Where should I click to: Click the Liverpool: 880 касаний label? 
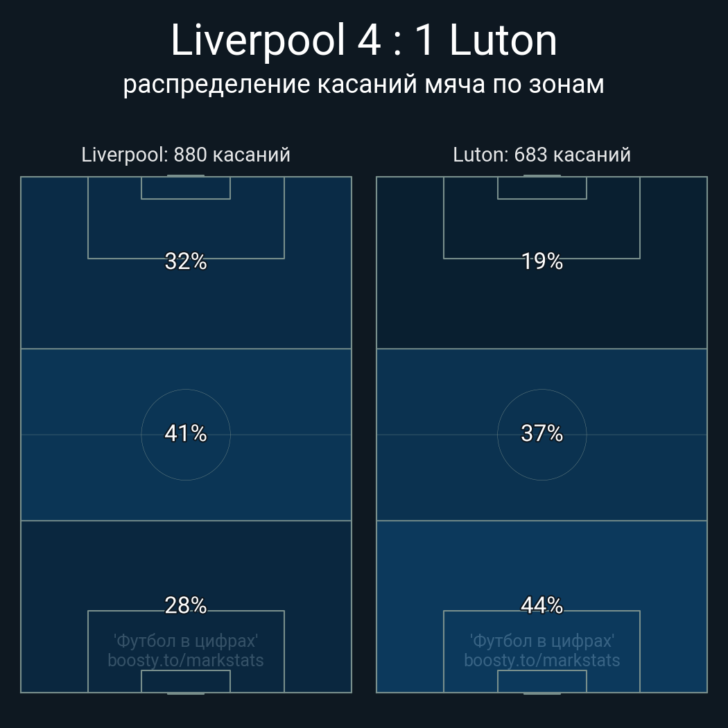(x=186, y=155)
